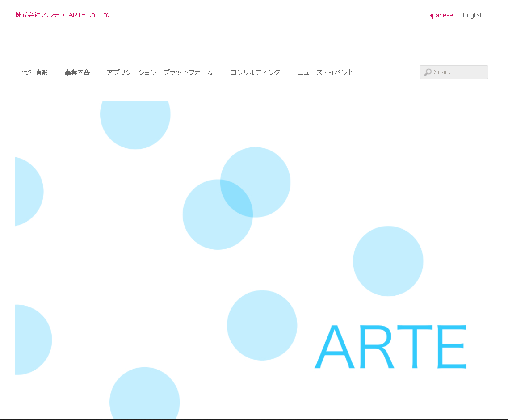Navigate to アプリケーション・プラットフォーム section

pyautogui.click(x=160, y=72)
